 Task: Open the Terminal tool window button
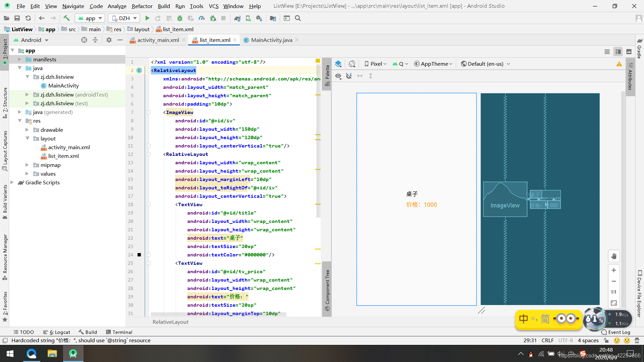[x=119, y=332]
